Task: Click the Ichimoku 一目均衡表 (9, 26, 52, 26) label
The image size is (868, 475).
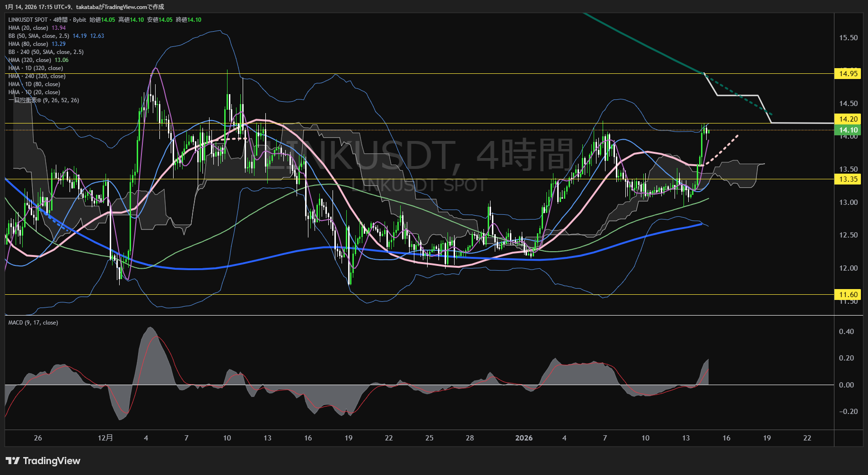Action: [44, 100]
